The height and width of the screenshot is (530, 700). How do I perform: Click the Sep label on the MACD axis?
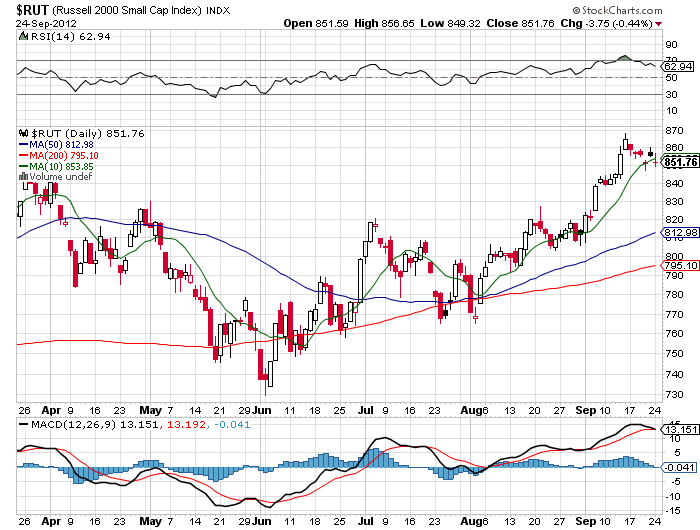585,521
